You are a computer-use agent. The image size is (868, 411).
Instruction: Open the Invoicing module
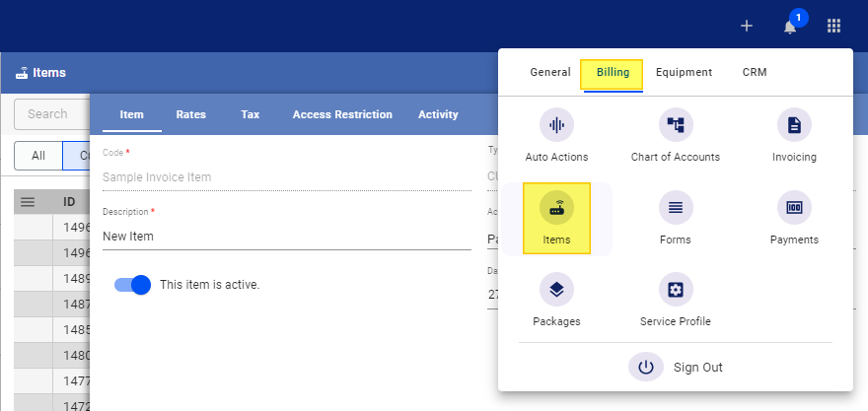(x=794, y=125)
